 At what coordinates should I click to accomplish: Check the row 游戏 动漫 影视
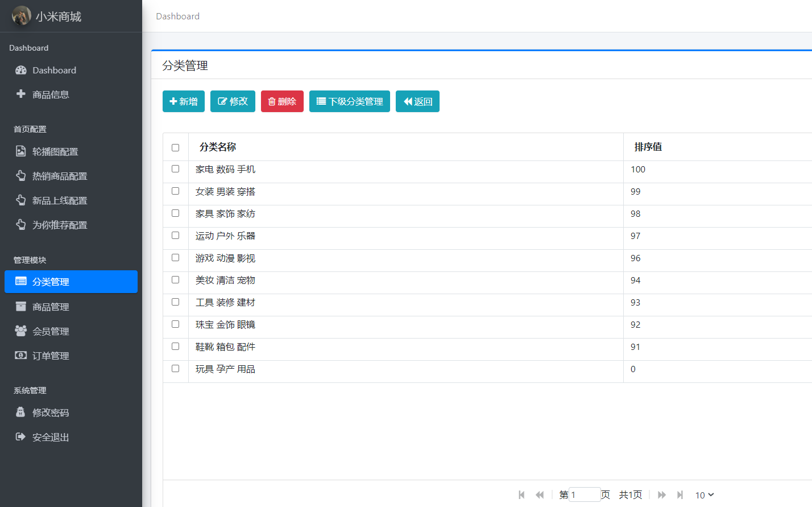click(175, 258)
